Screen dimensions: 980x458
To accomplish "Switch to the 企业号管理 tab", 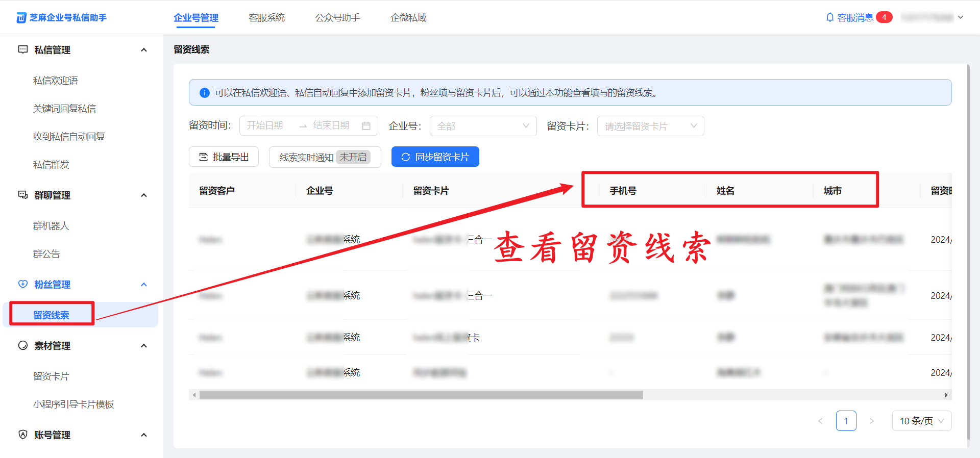I will click(x=196, y=18).
